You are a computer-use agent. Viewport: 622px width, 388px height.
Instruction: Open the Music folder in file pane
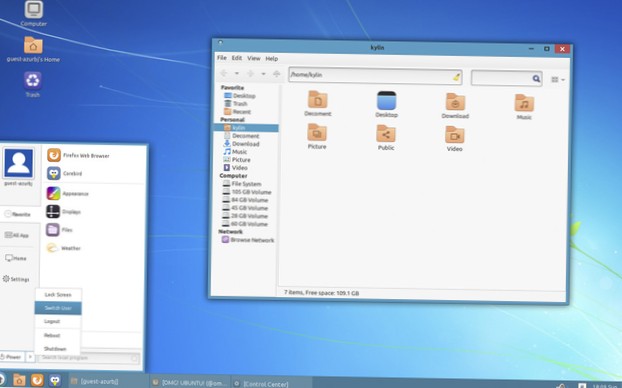pyautogui.click(x=524, y=107)
